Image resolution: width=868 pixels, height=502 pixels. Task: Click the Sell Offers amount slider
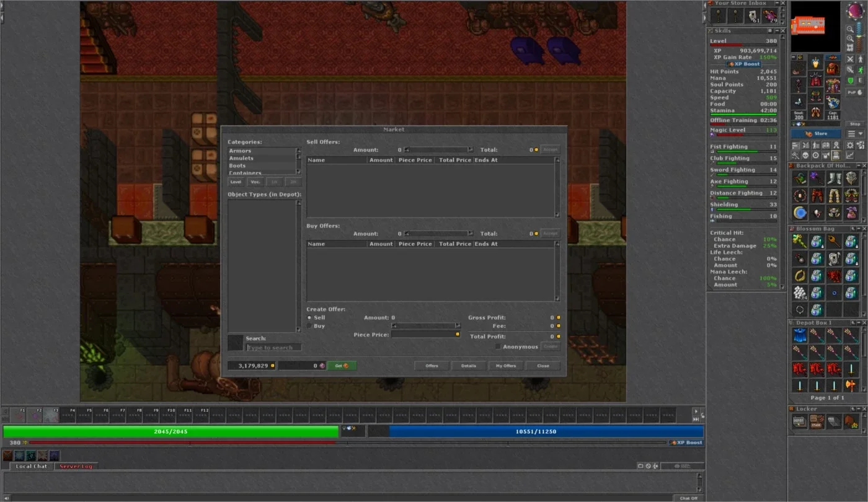point(438,149)
